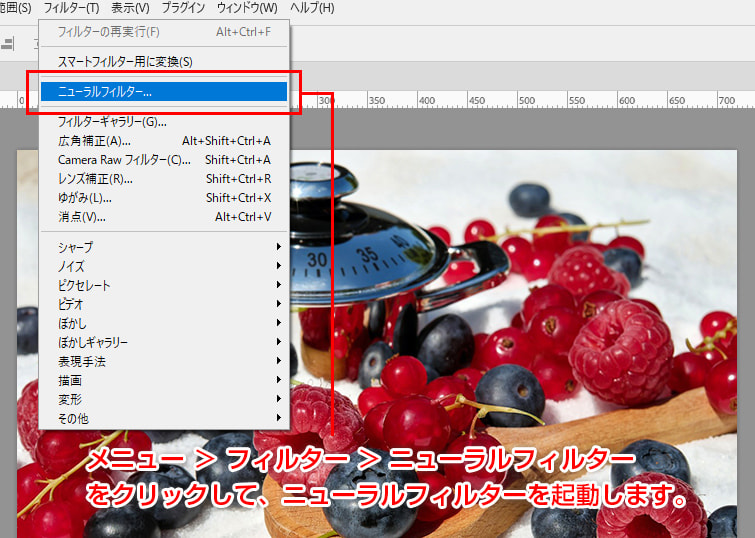This screenshot has height=538, width=755.
Task: Expand the 変形 submenu
Action: [164, 399]
